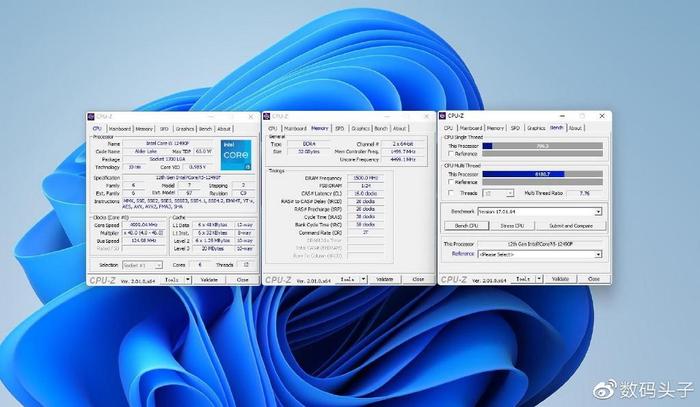
Task: Open About tab in Bench window
Action: pos(575,128)
